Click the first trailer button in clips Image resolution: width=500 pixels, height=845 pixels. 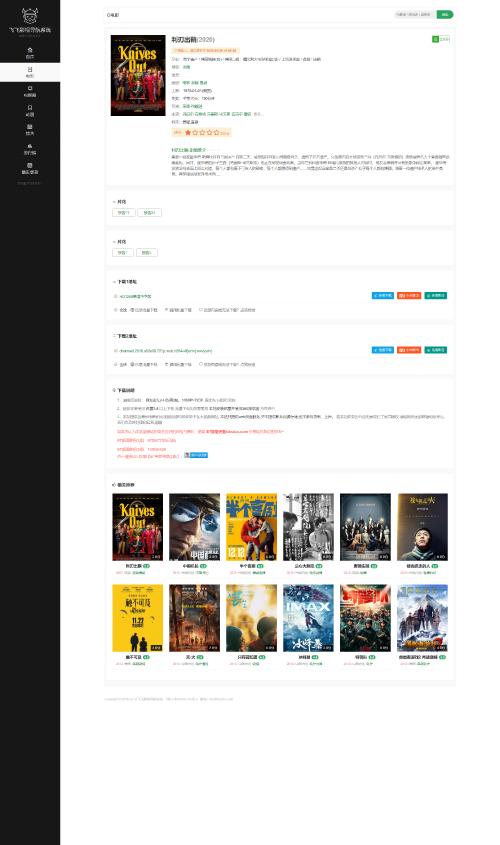[123, 213]
